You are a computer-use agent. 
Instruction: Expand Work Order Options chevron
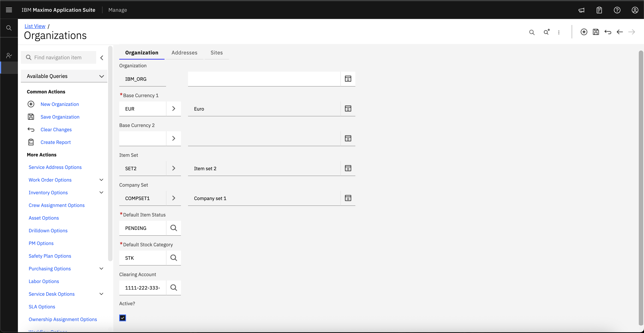point(101,180)
